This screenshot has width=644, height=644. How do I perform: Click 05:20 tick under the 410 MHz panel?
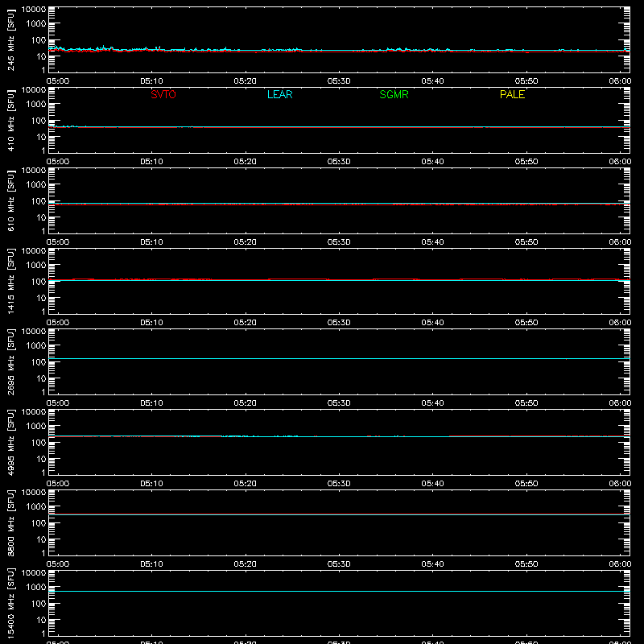point(246,162)
